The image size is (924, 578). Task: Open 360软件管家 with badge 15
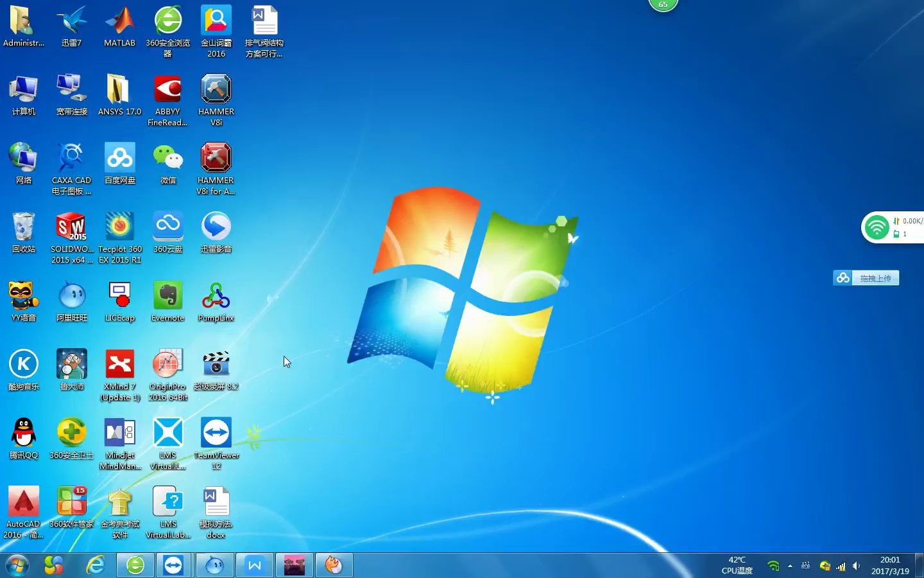[71, 507]
